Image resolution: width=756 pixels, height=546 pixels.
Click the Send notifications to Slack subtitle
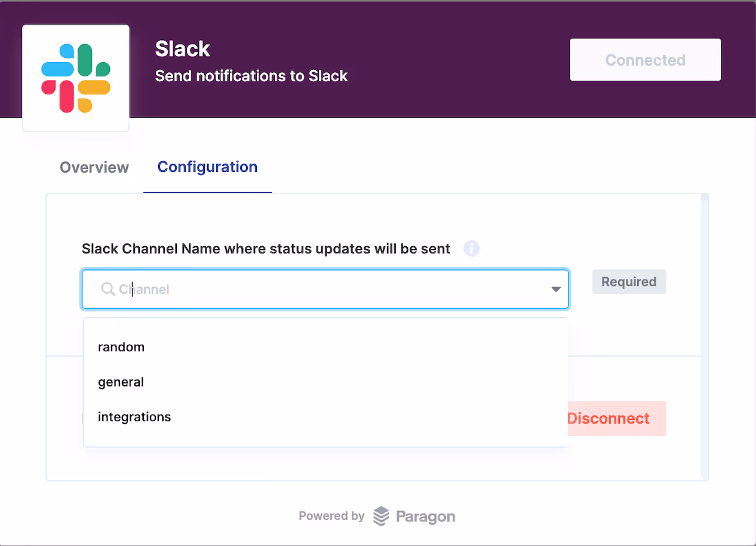[251, 76]
